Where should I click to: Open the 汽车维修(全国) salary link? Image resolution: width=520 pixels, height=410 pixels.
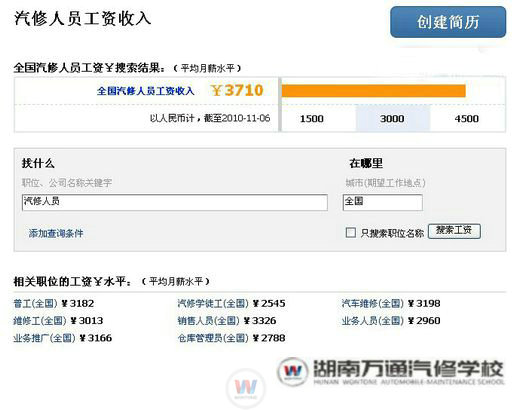[373, 303]
